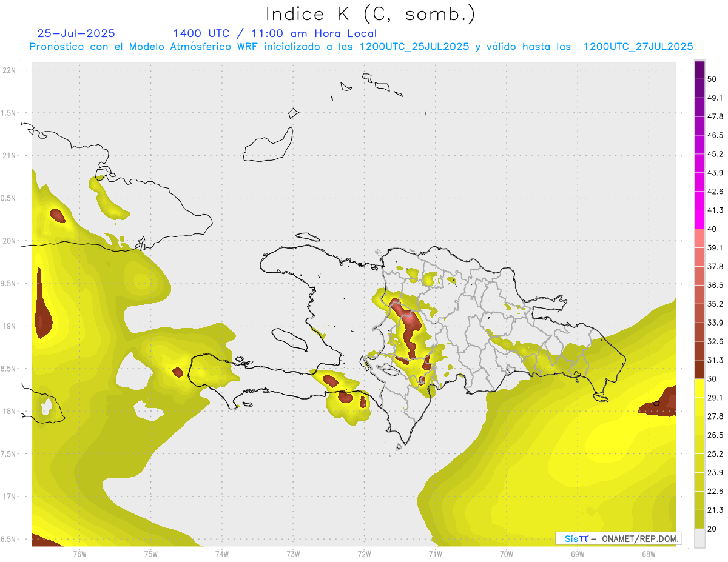Click the dark brown swatch between 30 and 31.3
The image size is (728, 562).
tap(699, 369)
